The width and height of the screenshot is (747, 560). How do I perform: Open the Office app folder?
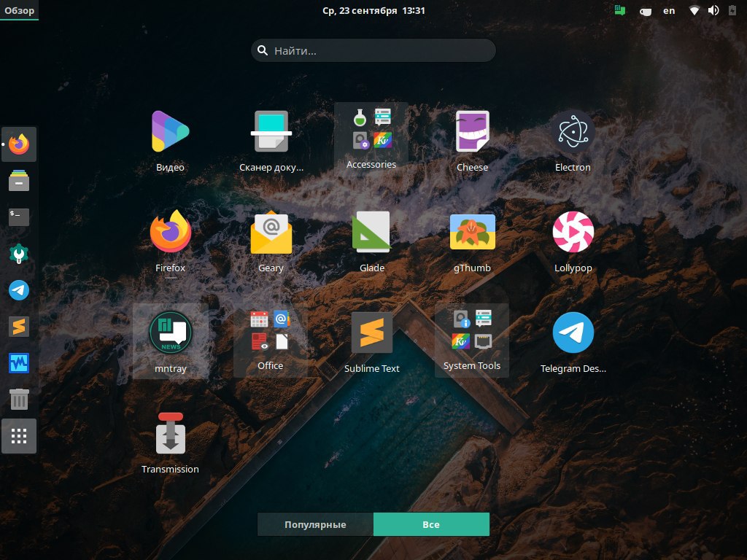point(270,341)
